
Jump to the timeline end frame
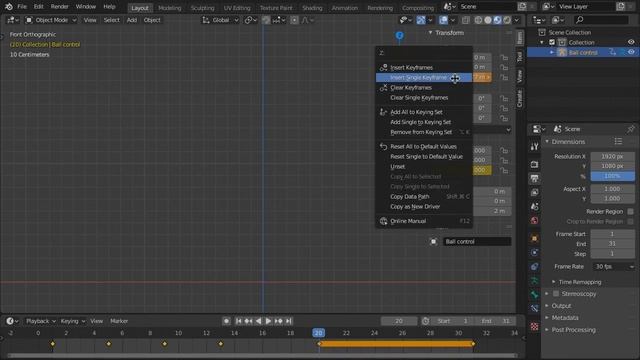[x=289, y=321]
